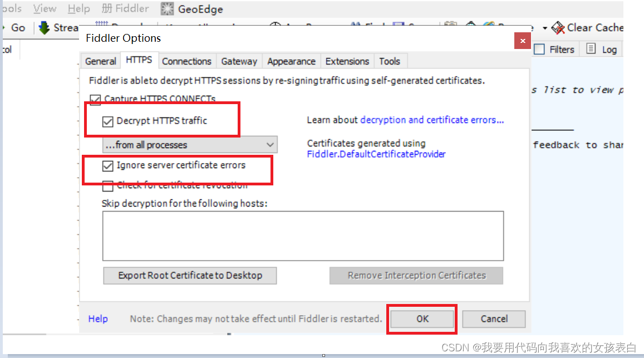Open the GeoEdge menu
Image resolution: width=644 pixels, height=358 pixels.
(x=192, y=9)
